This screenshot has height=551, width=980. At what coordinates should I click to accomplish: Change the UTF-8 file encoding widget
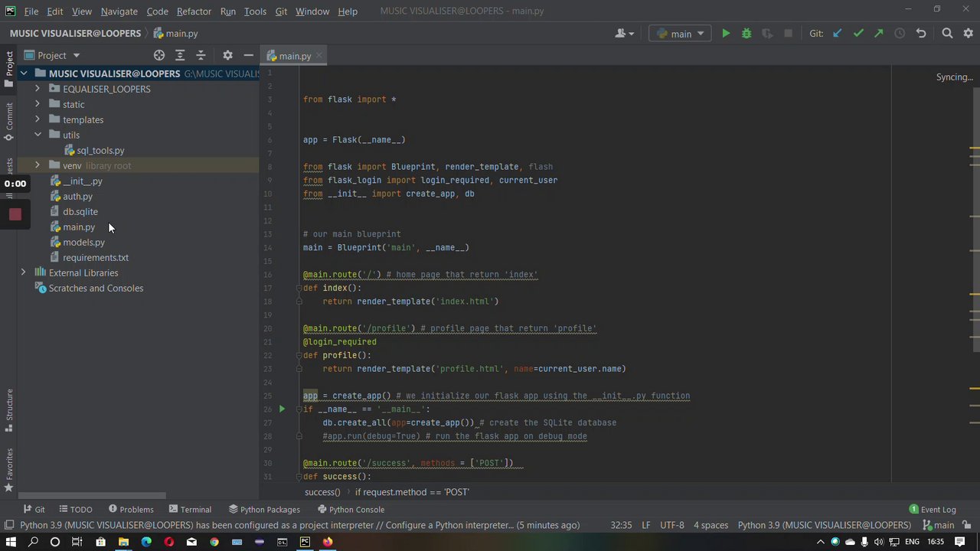[671, 525]
